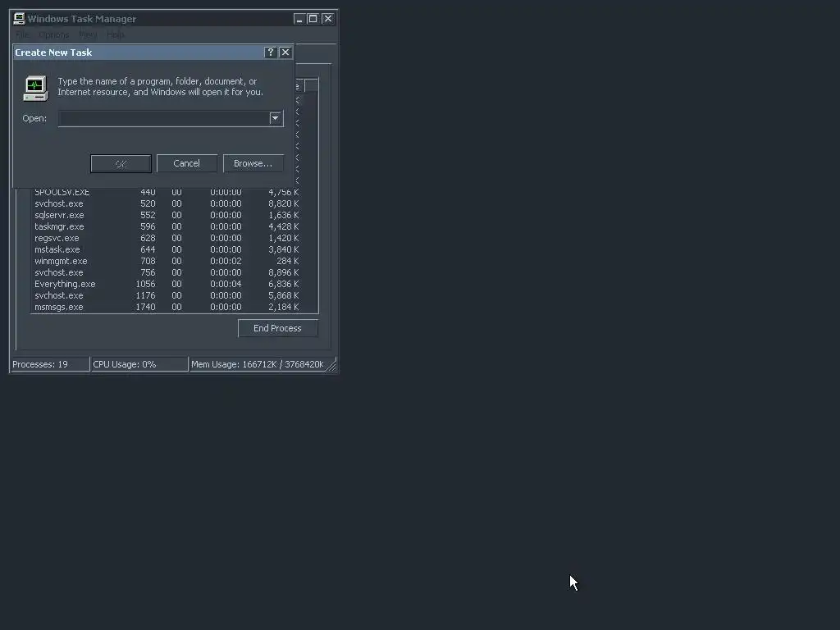The image size is (840, 630).
Task: Select the mstask.exe process row
Action: point(167,249)
